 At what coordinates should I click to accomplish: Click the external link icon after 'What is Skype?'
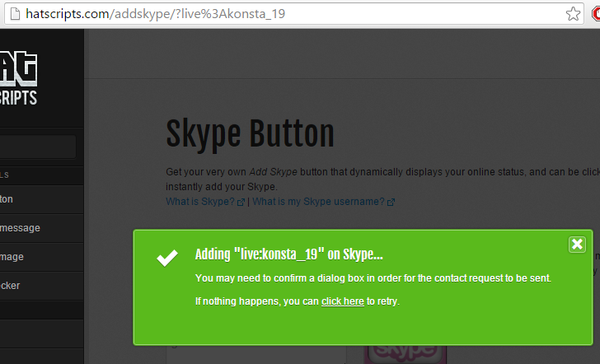coord(241,203)
